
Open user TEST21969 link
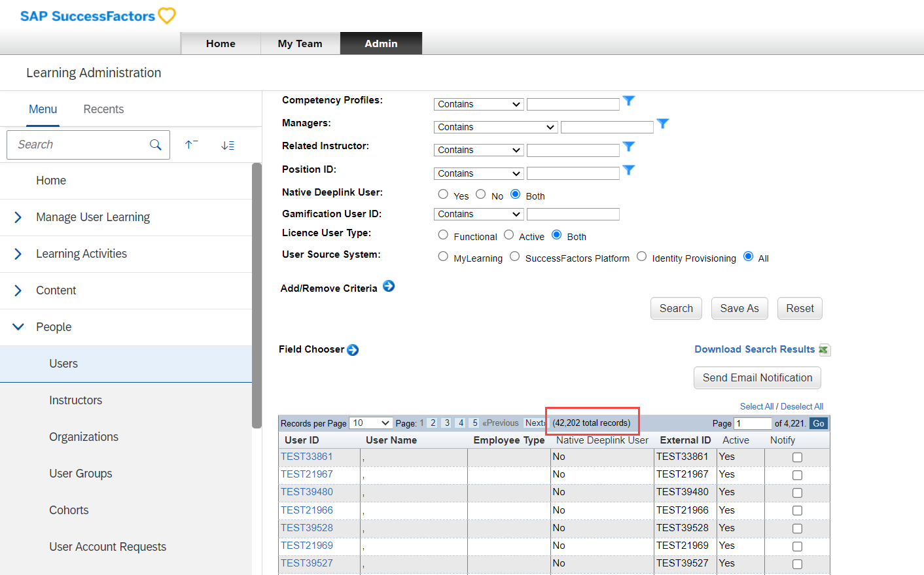tap(307, 546)
